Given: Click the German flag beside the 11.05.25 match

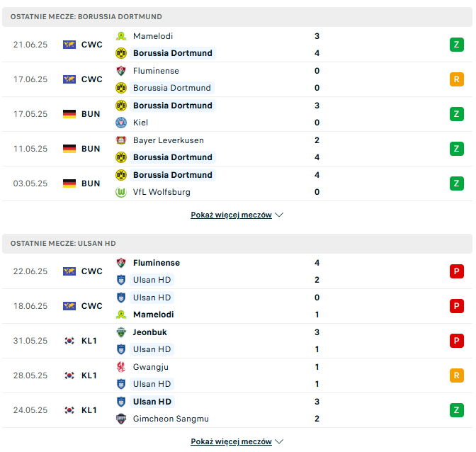Looking at the screenshot, I should [x=69, y=149].
